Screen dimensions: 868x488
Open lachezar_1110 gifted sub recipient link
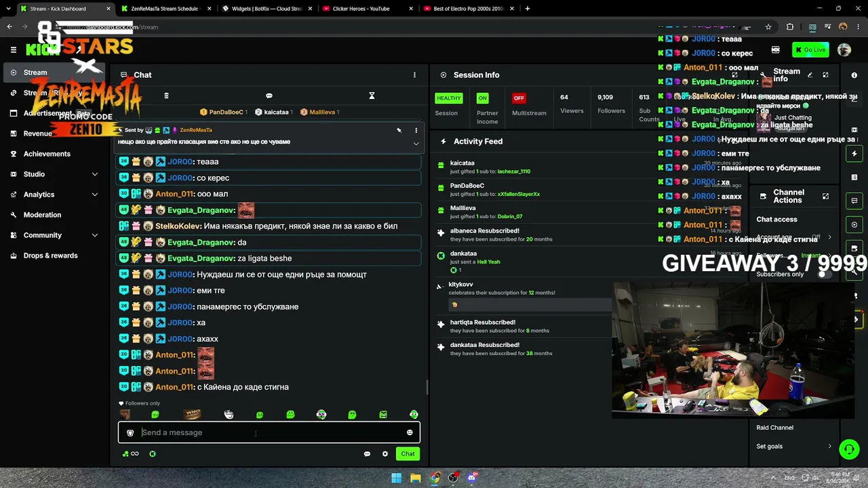point(514,171)
